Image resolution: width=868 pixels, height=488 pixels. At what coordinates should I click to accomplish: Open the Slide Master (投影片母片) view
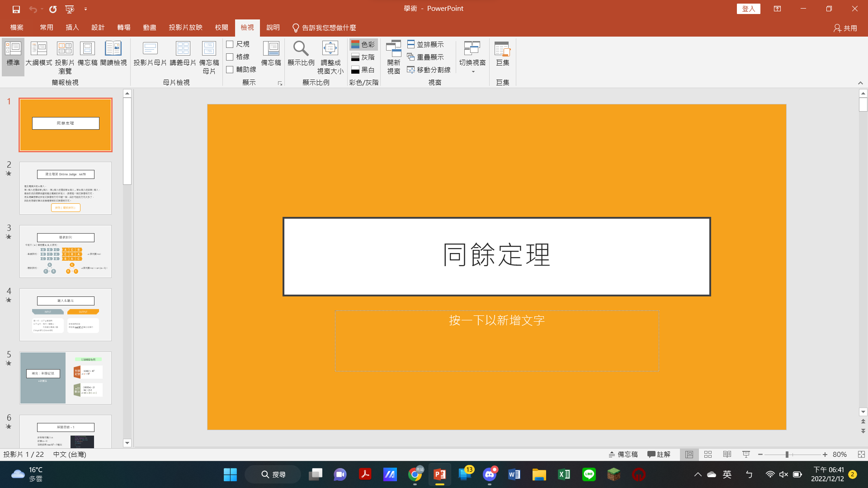coord(150,54)
